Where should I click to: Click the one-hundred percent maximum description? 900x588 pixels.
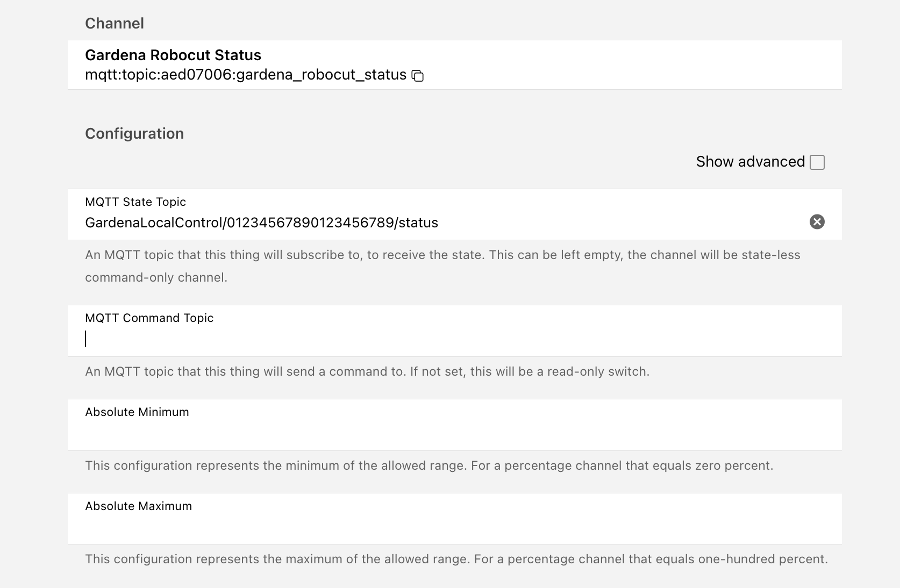pyautogui.click(x=456, y=559)
